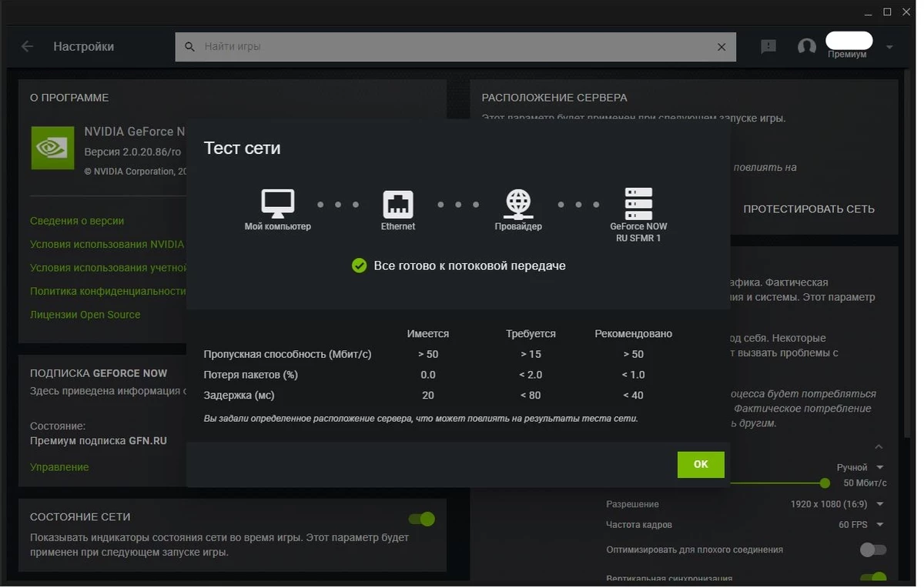924x588 pixels.
Task: Click GeForce NOW RU SFMR 1 label
Action: (638, 232)
